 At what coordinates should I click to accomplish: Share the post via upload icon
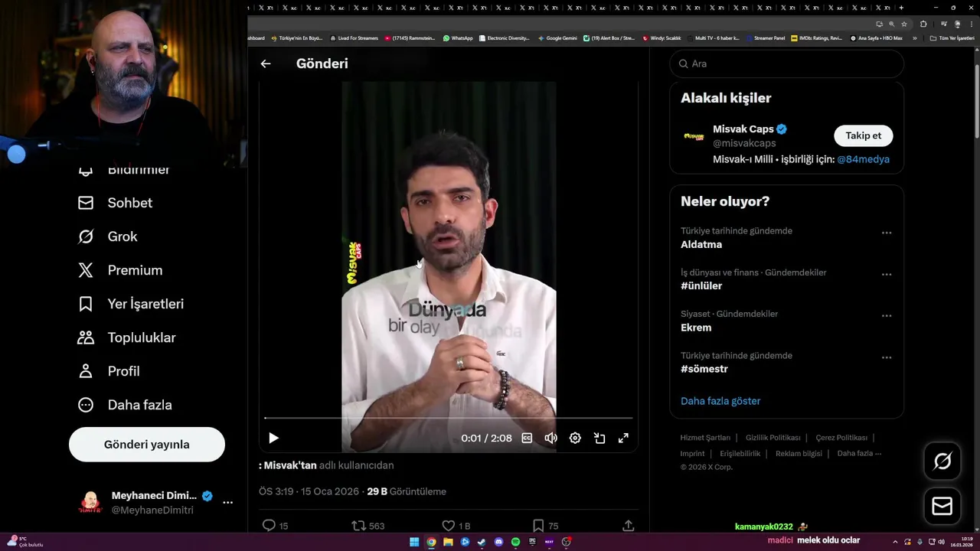click(x=628, y=526)
